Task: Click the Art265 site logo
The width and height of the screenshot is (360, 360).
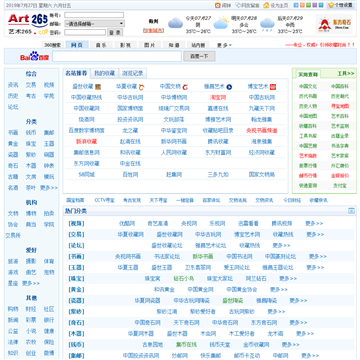Action: tap(28, 24)
